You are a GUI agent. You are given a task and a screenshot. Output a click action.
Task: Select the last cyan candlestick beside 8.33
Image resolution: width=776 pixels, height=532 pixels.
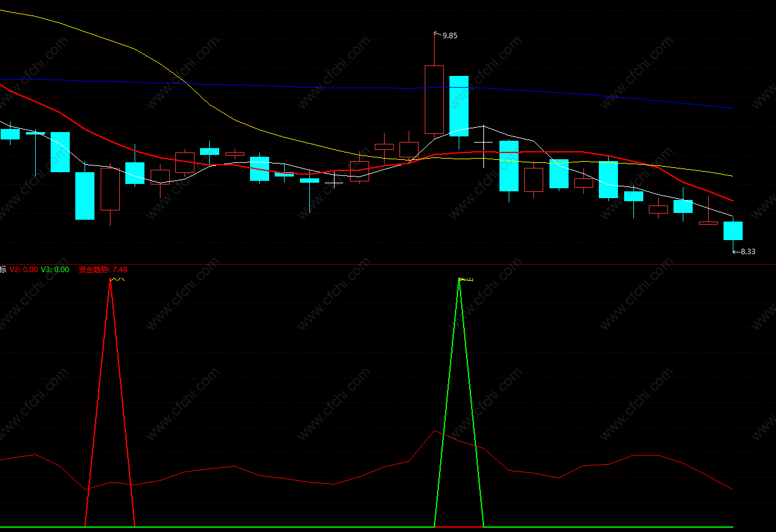pyautogui.click(x=733, y=231)
